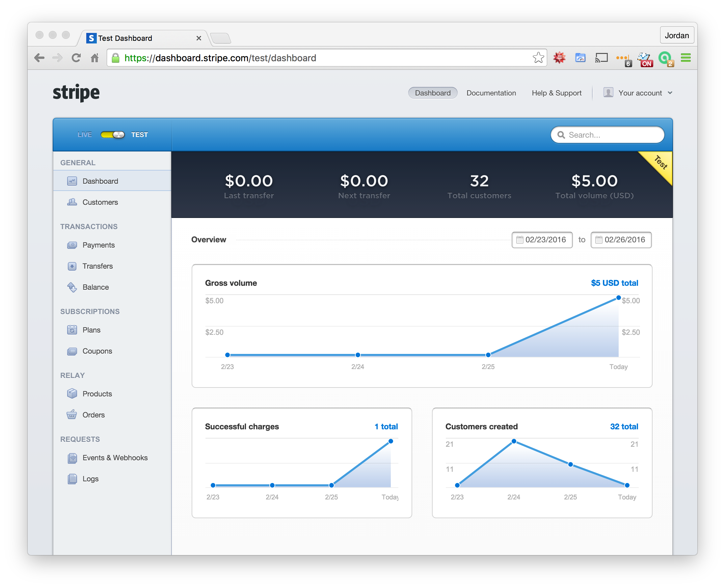Open the end date picker 02/26/2016
The width and height of the screenshot is (725, 588).
coord(621,240)
